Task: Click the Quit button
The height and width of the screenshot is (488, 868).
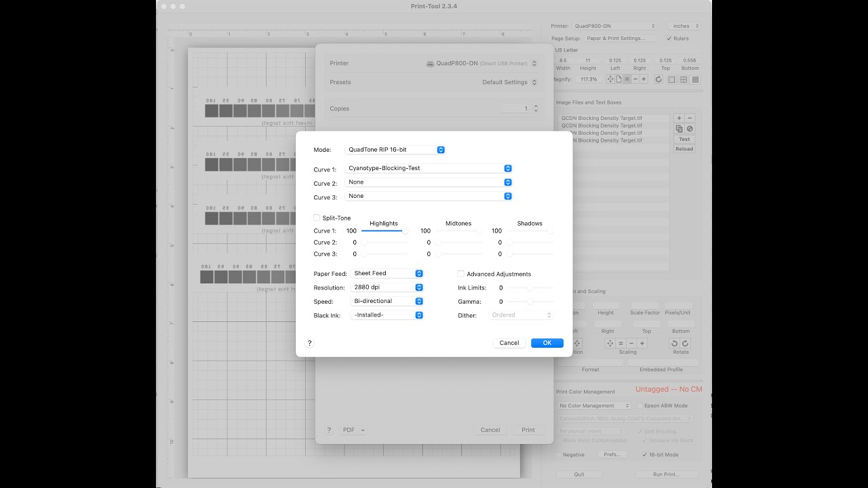Action: (x=579, y=474)
